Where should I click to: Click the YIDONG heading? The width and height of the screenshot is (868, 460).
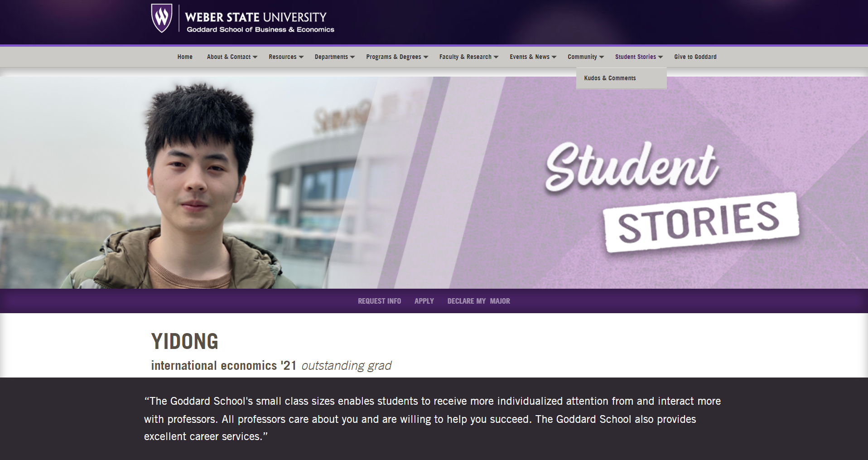(185, 341)
